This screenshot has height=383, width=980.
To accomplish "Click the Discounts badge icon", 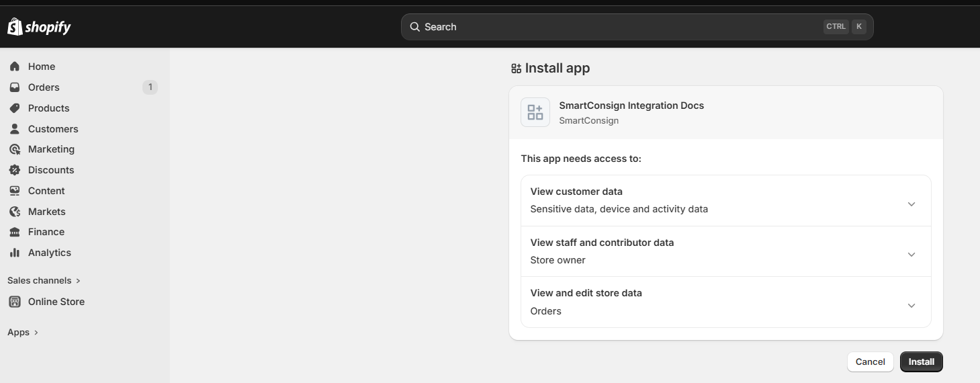I will 15,170.
